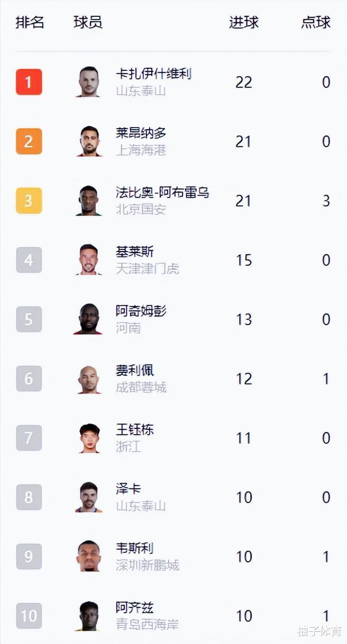
Task: Open 莱昂纳多 player avatar
Action: pos(89,141)
